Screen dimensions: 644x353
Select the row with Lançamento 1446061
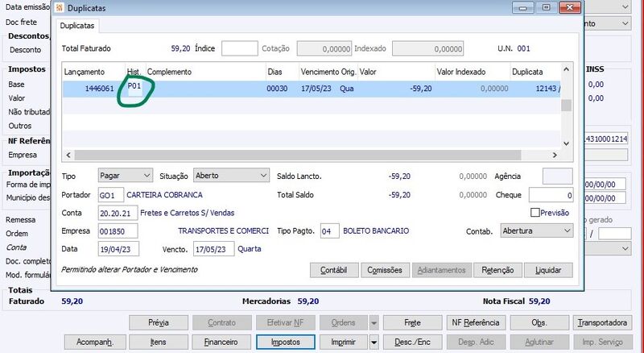click(x=312, y=89)
